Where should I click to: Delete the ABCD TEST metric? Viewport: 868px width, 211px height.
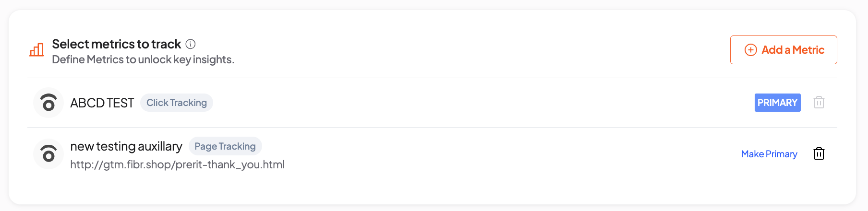(x=819, y=103)
